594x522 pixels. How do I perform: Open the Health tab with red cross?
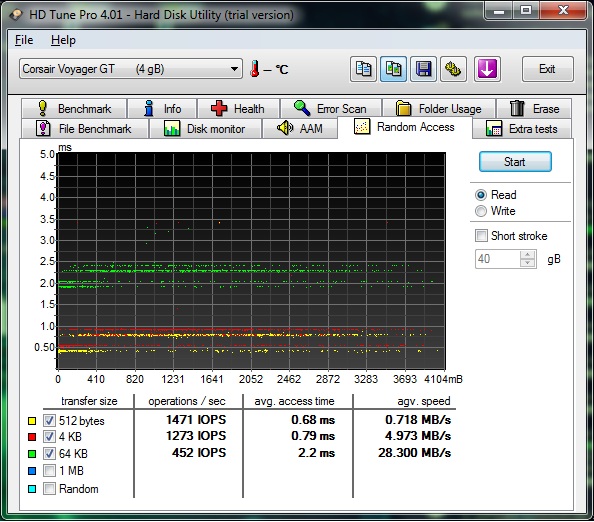click(x=238, y=109)
